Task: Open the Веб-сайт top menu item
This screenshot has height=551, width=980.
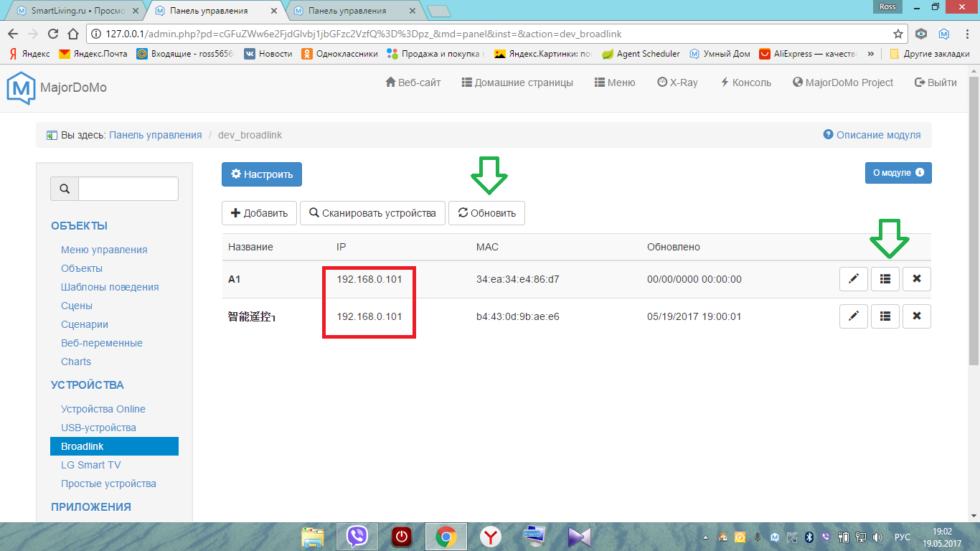Action: (413, 83)
